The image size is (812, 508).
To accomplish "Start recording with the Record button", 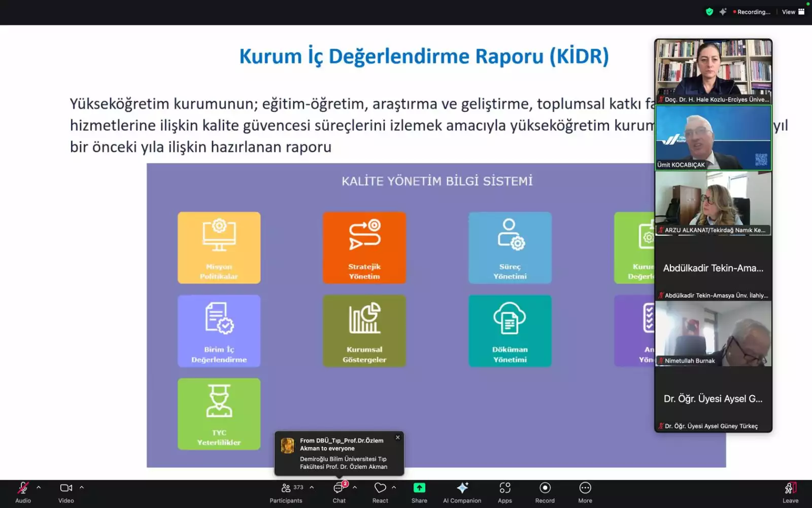I will coord(545,488).
